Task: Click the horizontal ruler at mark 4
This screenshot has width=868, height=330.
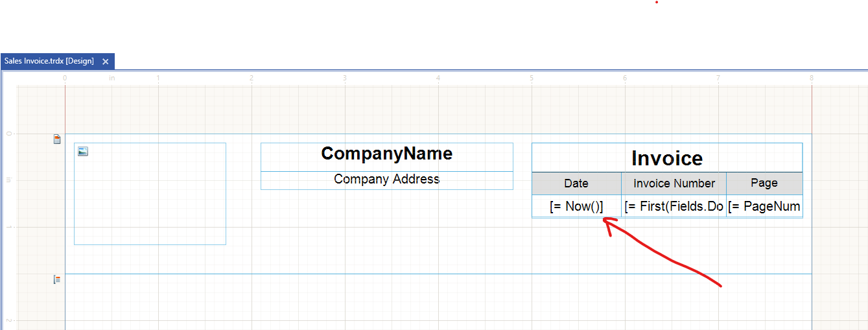Action: click(438, 78)
